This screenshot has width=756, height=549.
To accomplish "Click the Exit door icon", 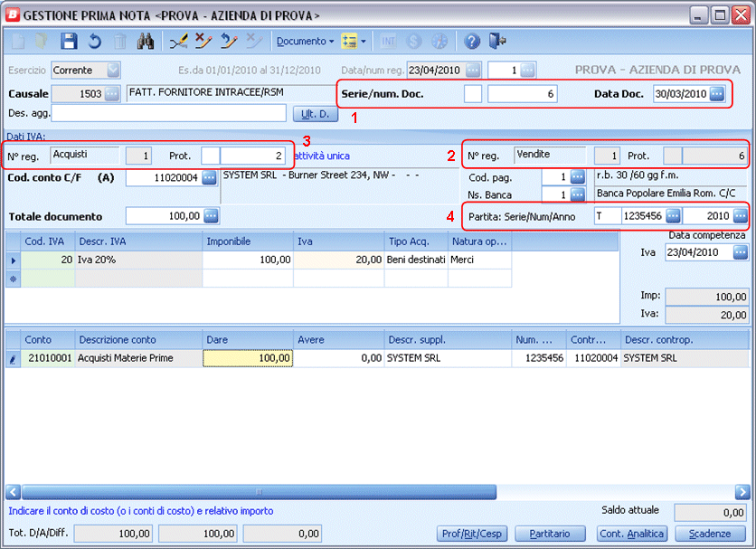I will 497,42.
